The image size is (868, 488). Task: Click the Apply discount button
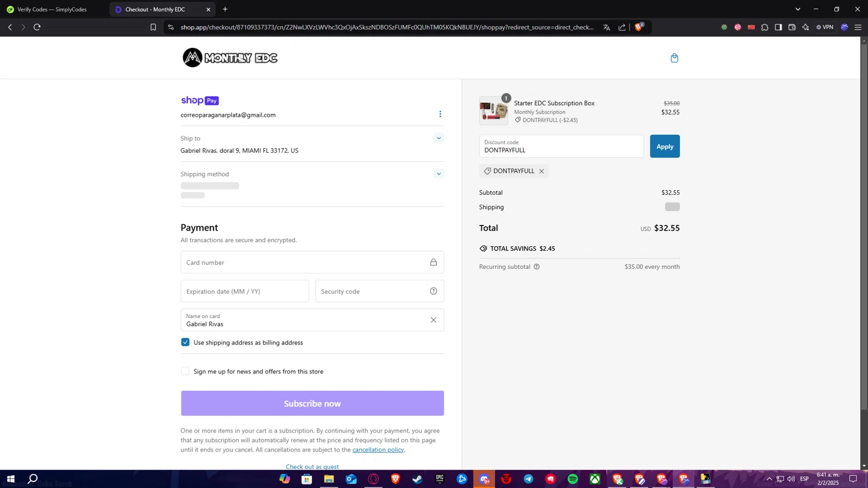click(664, 146)
